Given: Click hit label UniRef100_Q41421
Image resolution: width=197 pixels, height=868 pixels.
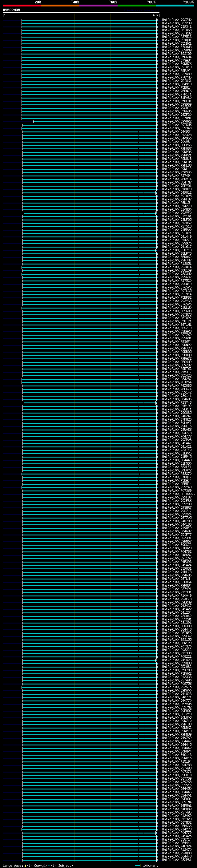Looking at the screenshot, I should click(177, 446).
